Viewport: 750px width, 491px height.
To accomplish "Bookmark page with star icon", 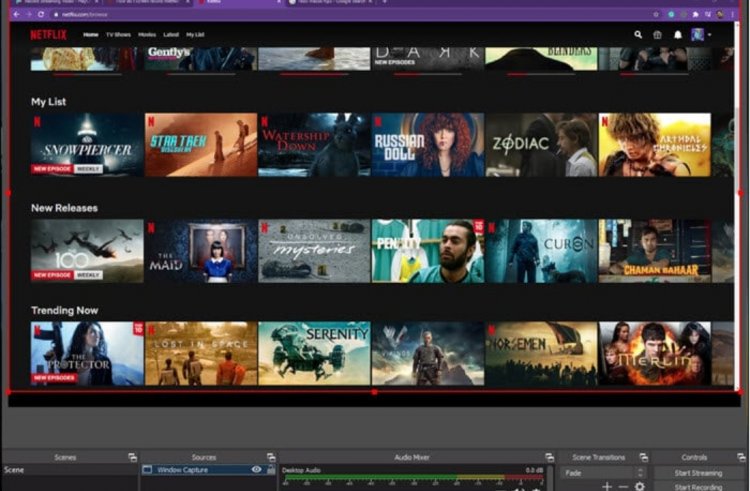I will (656, 14).
